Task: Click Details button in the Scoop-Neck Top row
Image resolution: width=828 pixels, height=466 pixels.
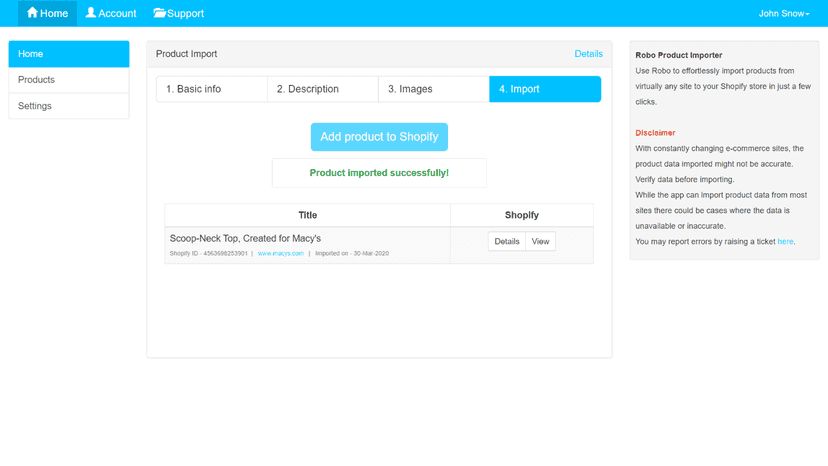Action: tap(507, 241)
